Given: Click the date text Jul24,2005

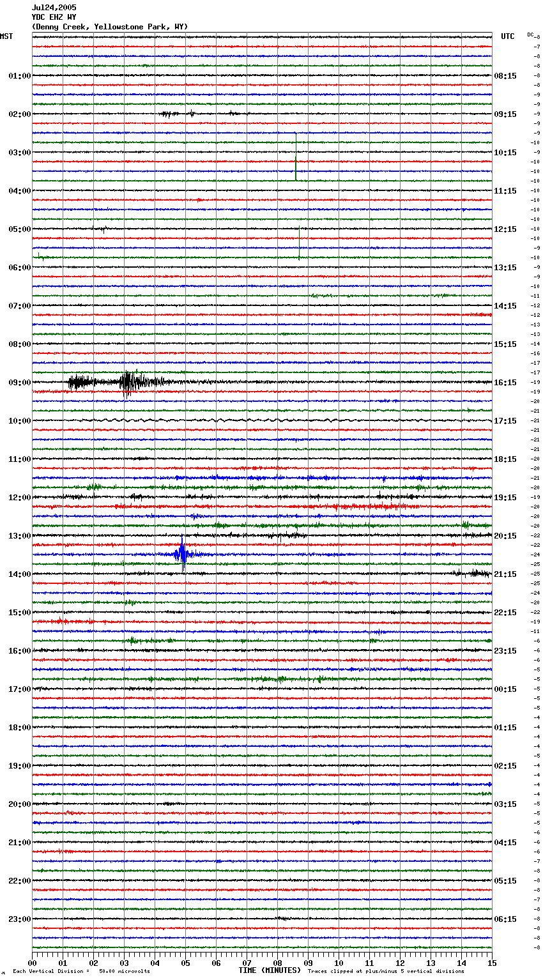Looking at the screenshot, I should pyautogui.click(x=54, y=8).
